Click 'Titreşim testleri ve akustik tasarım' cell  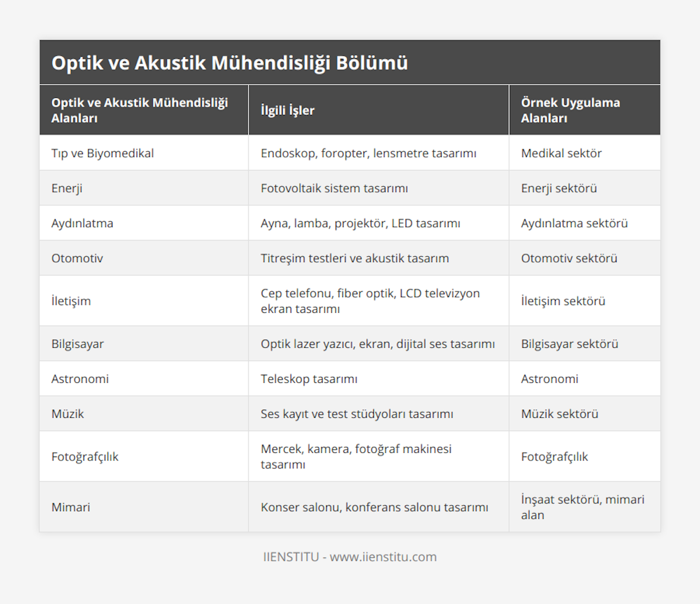pyautogui.click(x=355, y=259)
